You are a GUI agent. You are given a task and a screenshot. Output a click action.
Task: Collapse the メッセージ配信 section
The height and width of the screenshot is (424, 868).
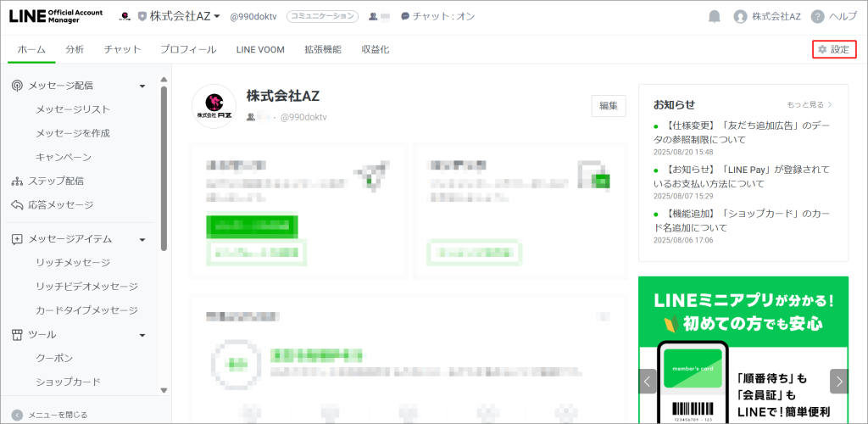(x=142, y=86)
